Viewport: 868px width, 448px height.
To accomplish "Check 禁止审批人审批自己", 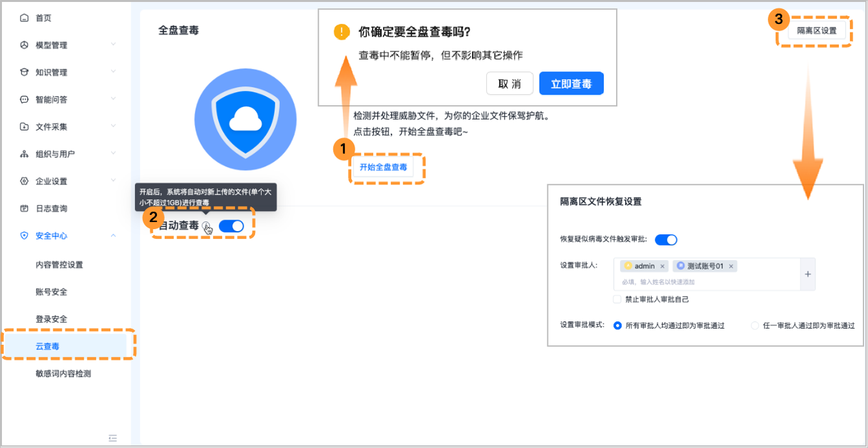I will click(x=616, y=299).
